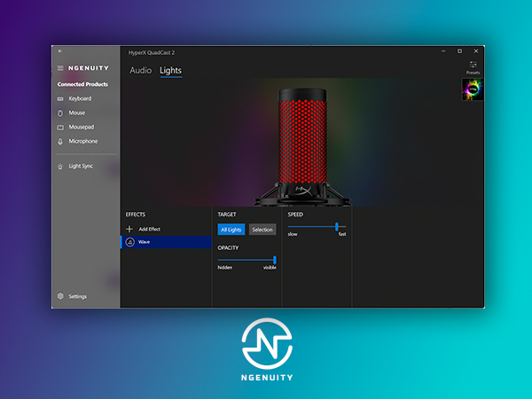
Task: Choose Selection as target
Action: tap(262, 230)
